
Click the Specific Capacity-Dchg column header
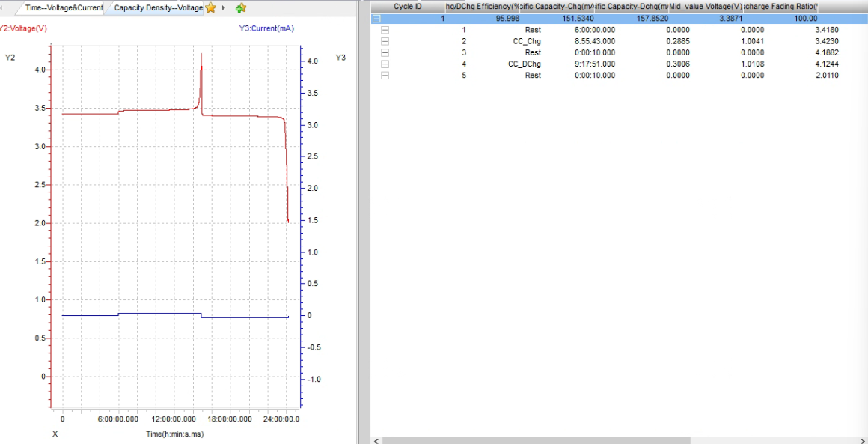[x=631, y=7]
